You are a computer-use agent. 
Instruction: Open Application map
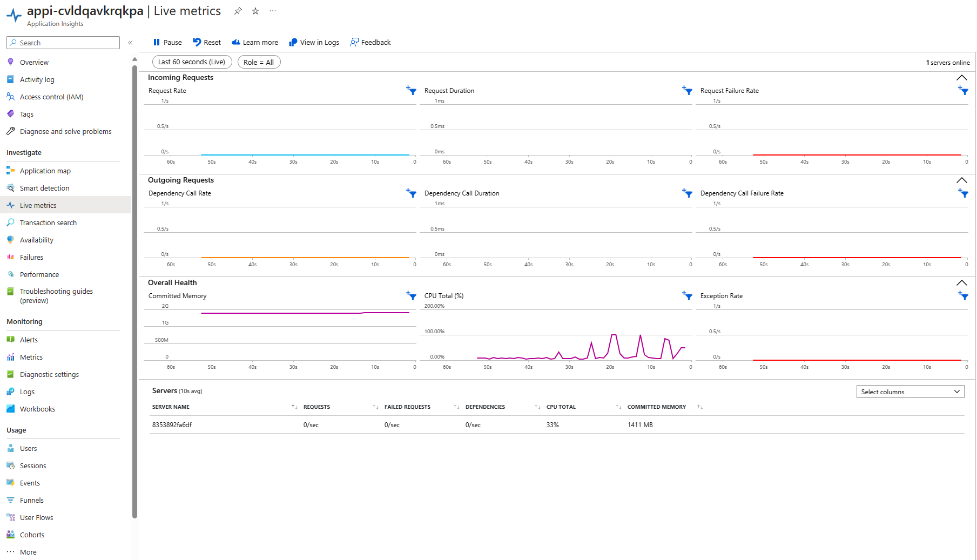tap(45, 171)
